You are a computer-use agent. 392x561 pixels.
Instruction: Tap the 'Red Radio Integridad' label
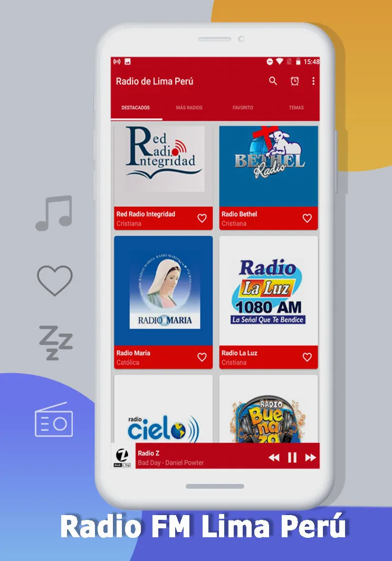(146, 214)
